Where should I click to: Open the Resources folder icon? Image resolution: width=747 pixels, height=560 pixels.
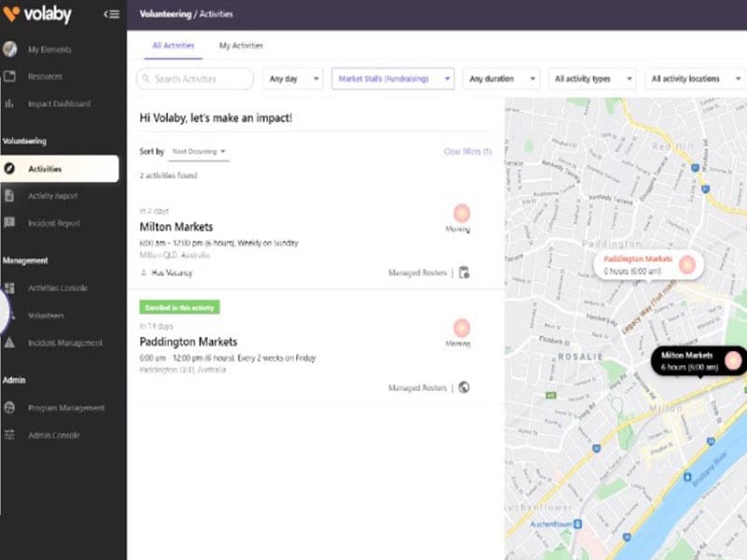click(x=9, y=77)
